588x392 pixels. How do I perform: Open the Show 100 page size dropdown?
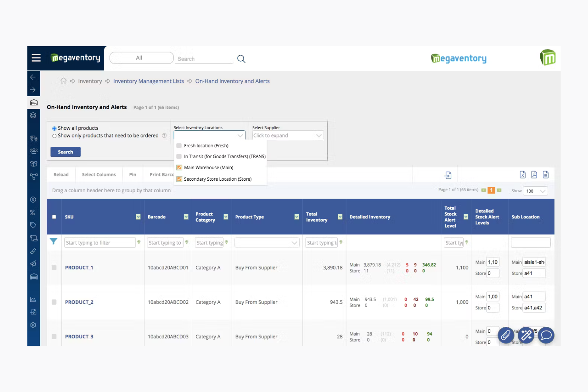click(x=535, y=191)
